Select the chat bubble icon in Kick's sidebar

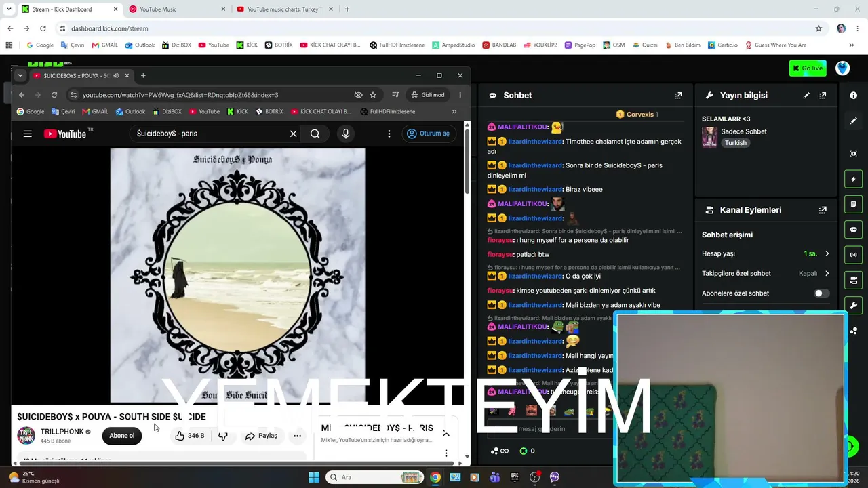pyautogui.click(x=853, y=230)
